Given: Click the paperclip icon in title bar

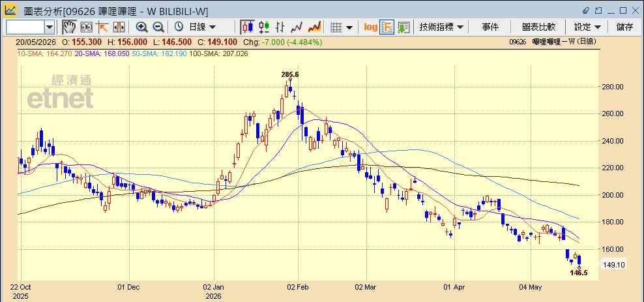Looking at the screenshot, I should click(586, 10).
